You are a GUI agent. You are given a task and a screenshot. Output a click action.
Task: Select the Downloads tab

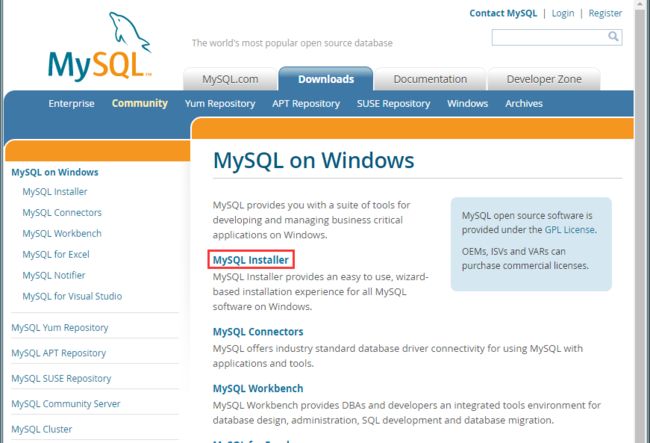click(x=326, y=79)
